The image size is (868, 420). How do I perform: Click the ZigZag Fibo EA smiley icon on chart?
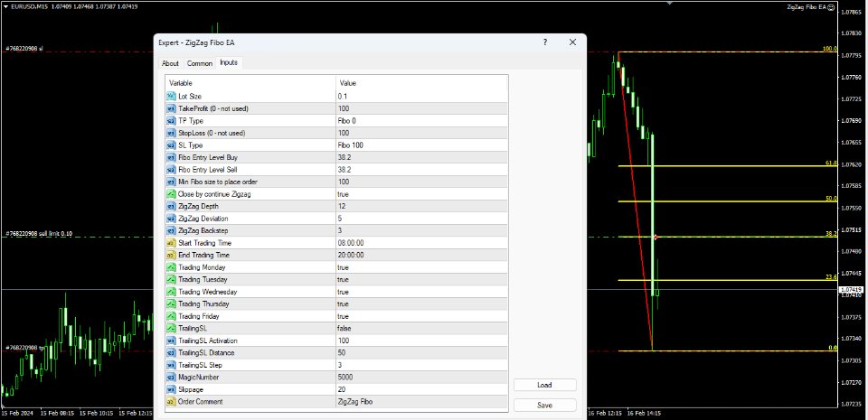(x=831, y=6)
